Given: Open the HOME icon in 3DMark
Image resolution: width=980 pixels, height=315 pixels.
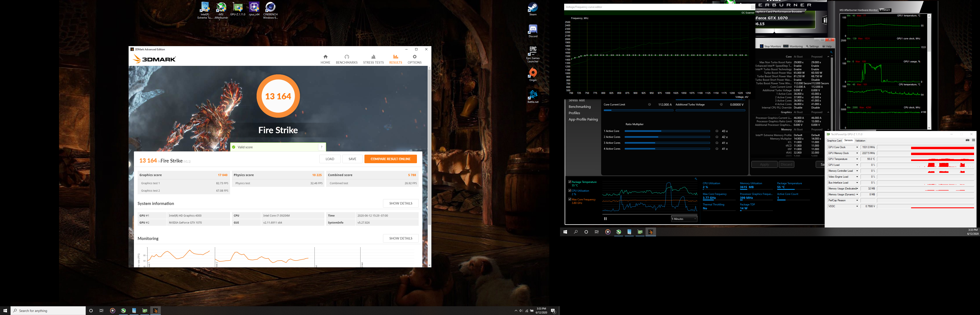Looking at the screenshot, I should tap(325, 59).
